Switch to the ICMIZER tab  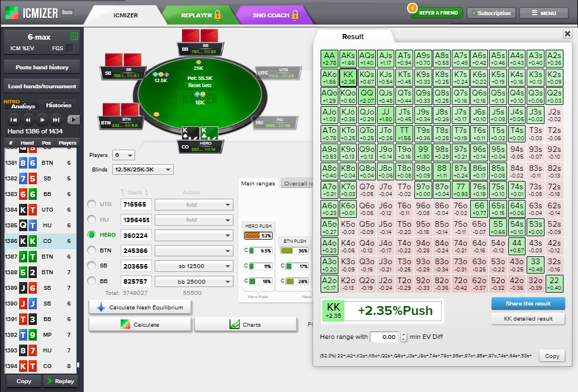(125, 15)
